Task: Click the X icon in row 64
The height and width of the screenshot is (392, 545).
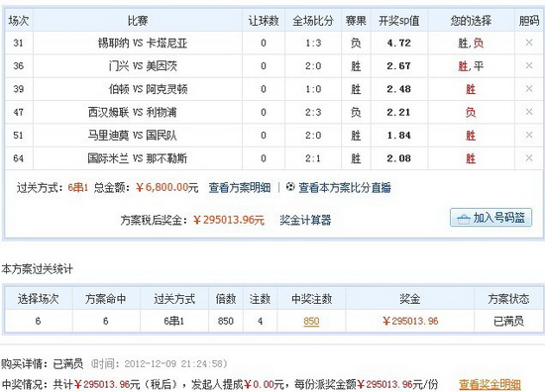Action: point(529,158)
